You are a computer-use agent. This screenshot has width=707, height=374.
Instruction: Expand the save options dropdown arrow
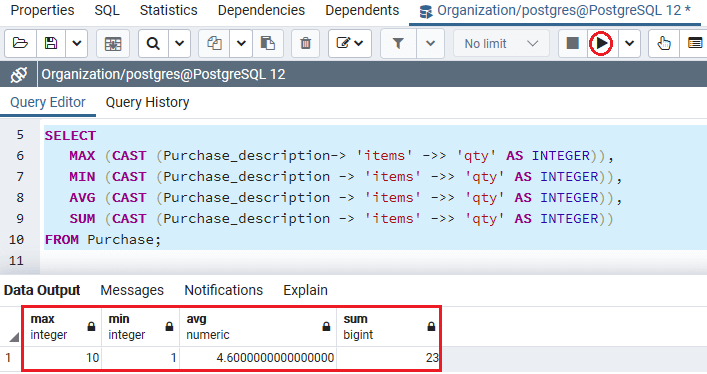(77, 43)
